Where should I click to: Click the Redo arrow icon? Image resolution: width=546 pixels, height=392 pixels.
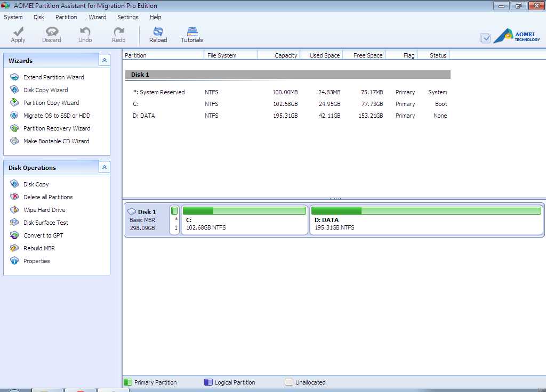(x=119, y=31)
